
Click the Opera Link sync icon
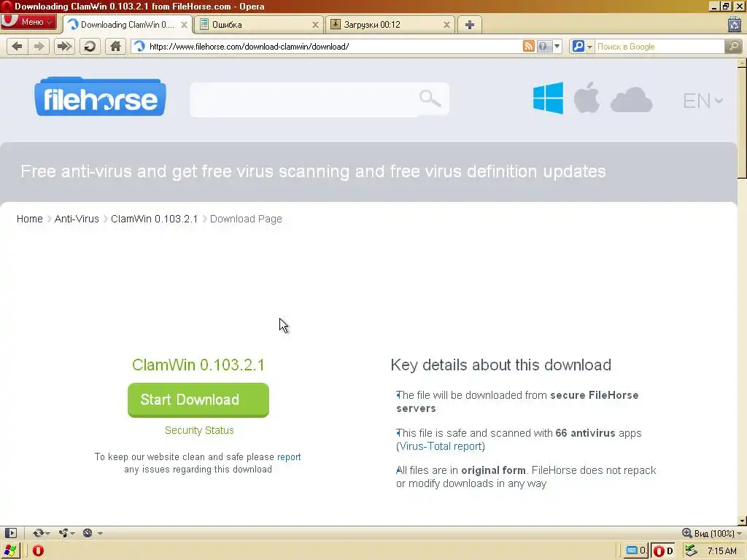(x=38, y=533)
